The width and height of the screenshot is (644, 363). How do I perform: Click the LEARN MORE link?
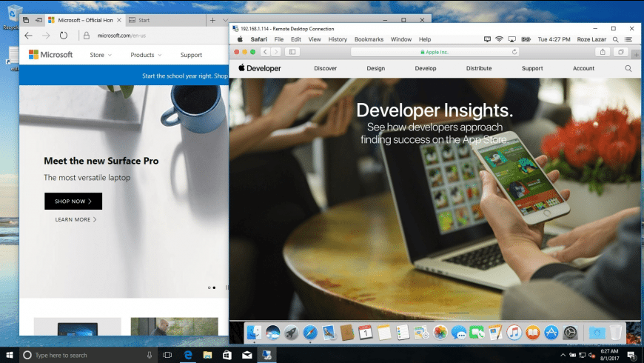[76, 219]
